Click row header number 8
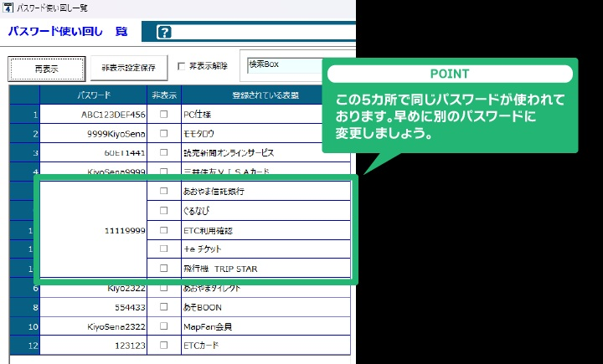Image resolution: width=603 pixels, height=364 pixels. pyautogui.click(x=24, y=307)
